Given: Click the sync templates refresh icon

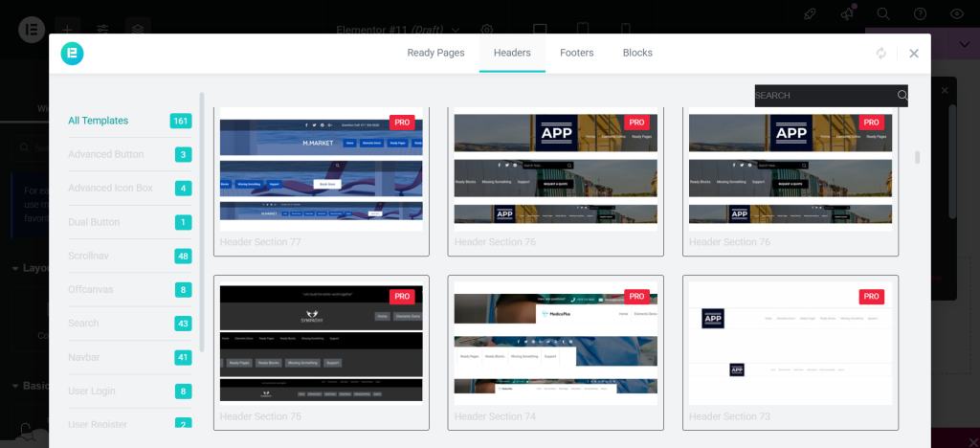Looking at the screenshot, I should pos(880,54).
